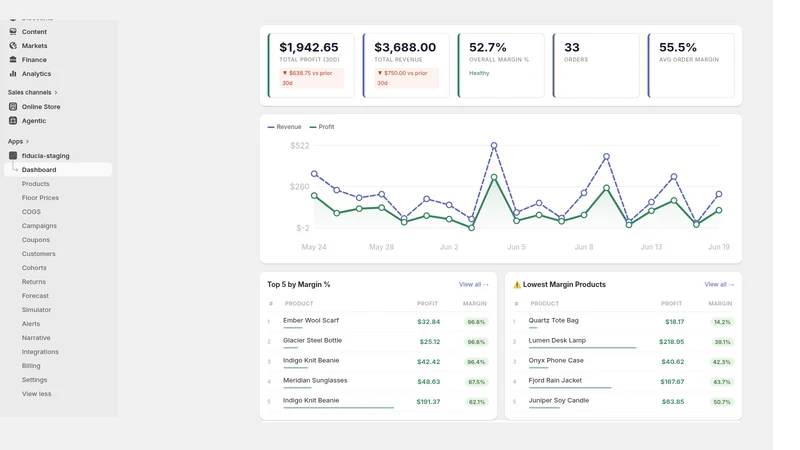800x450 pixels.
Task: Click the 14.2% margin badge
Action: [722, 322]
